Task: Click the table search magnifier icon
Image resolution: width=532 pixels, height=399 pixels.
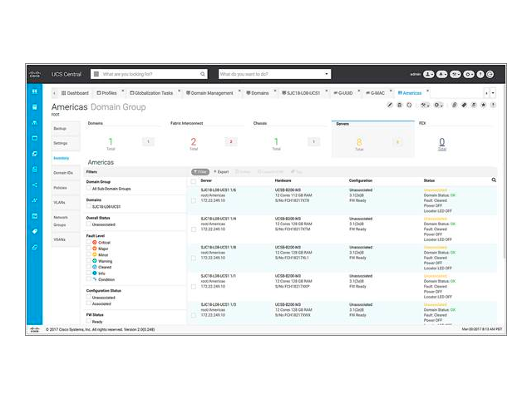Action: pos(494,180)
